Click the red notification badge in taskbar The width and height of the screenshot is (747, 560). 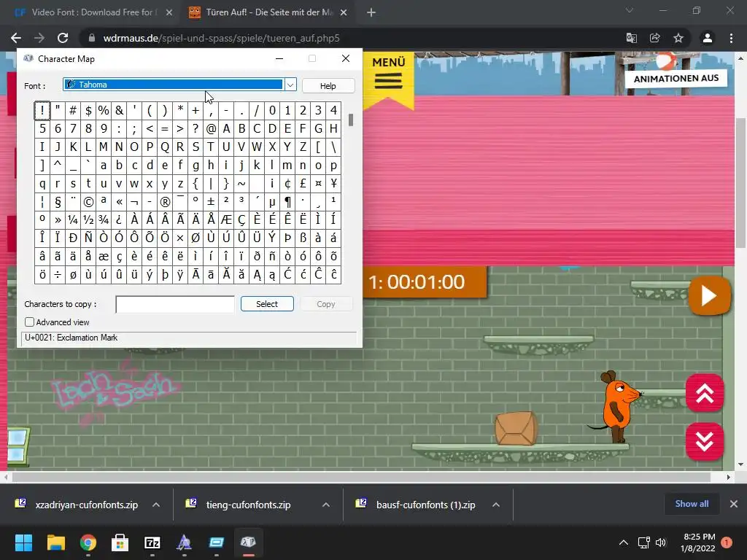(727, 542)
